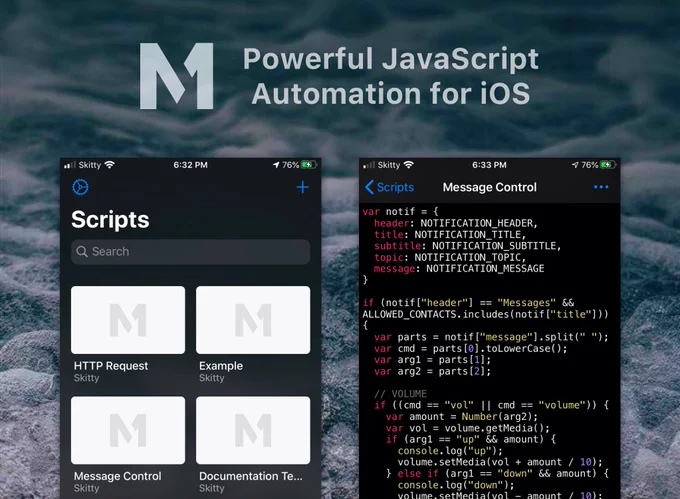Open the HTTP Request script thumbnail
Screen dimensions: 680x499
click(x=128, y=320)
